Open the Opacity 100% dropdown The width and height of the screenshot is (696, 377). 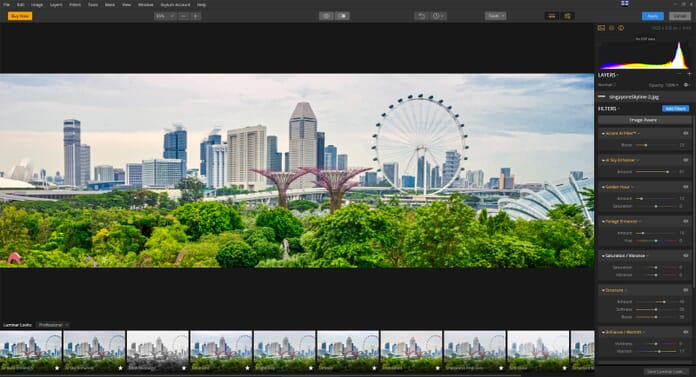click(x=664, y=85)
